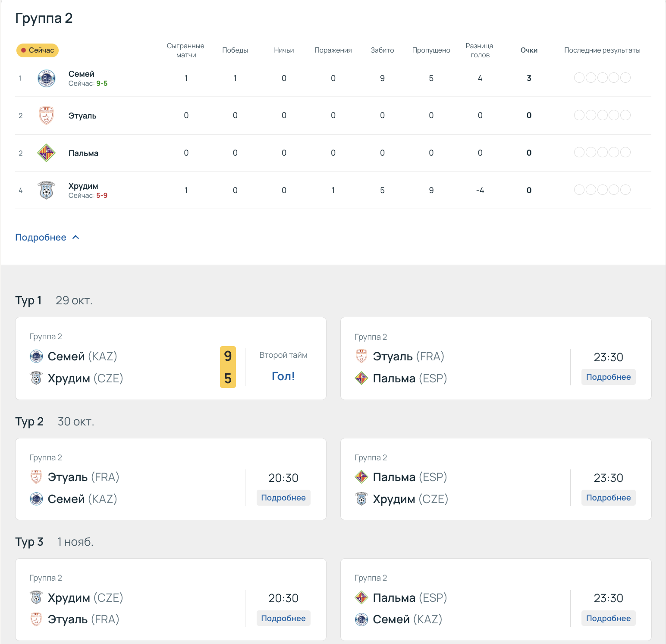Collapse the Подробнее section under standings
Image resolution: width=666 pixels, height=644 pixels.
click(41, 238)
